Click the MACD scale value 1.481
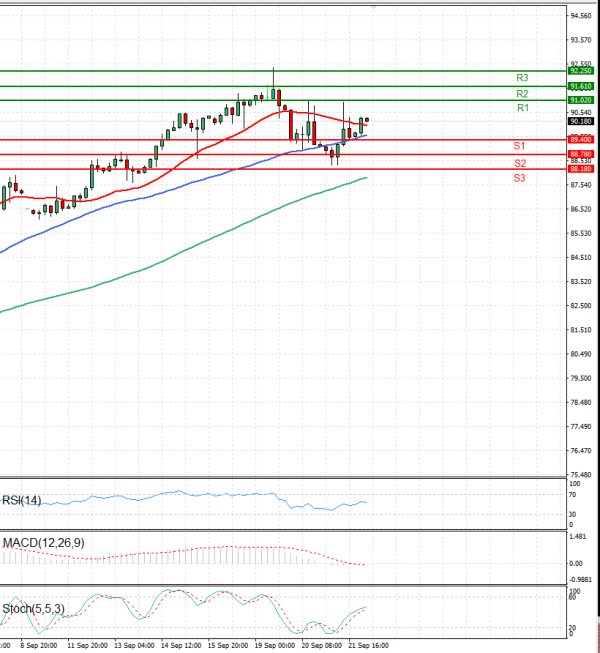Screen dimensions: 600x653 (x=578, y=537)
